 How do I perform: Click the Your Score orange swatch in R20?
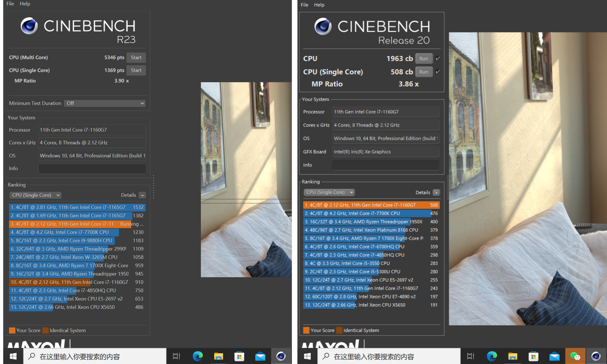click(306, 330)
